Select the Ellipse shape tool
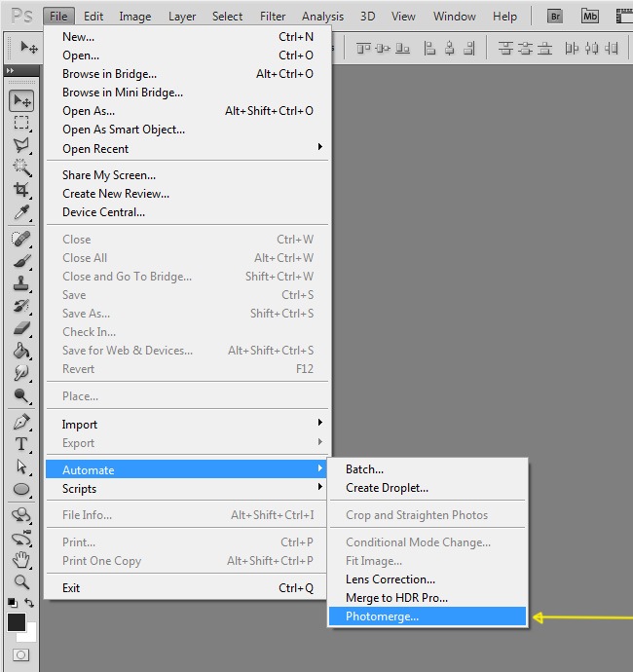 [21, 489]
